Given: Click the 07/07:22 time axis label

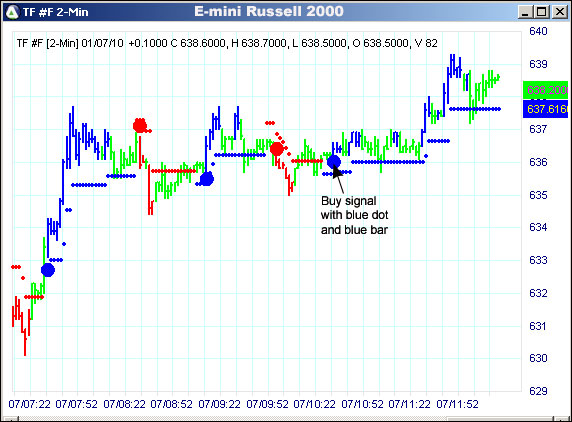Looking at the screenshot, I should [30, 404].
